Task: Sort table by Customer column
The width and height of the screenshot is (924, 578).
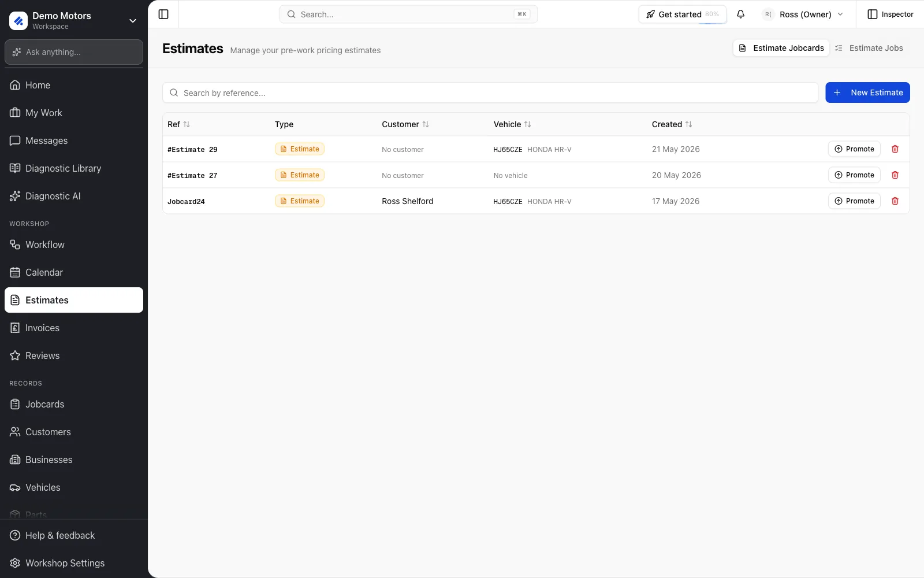Action: (405, 124)
